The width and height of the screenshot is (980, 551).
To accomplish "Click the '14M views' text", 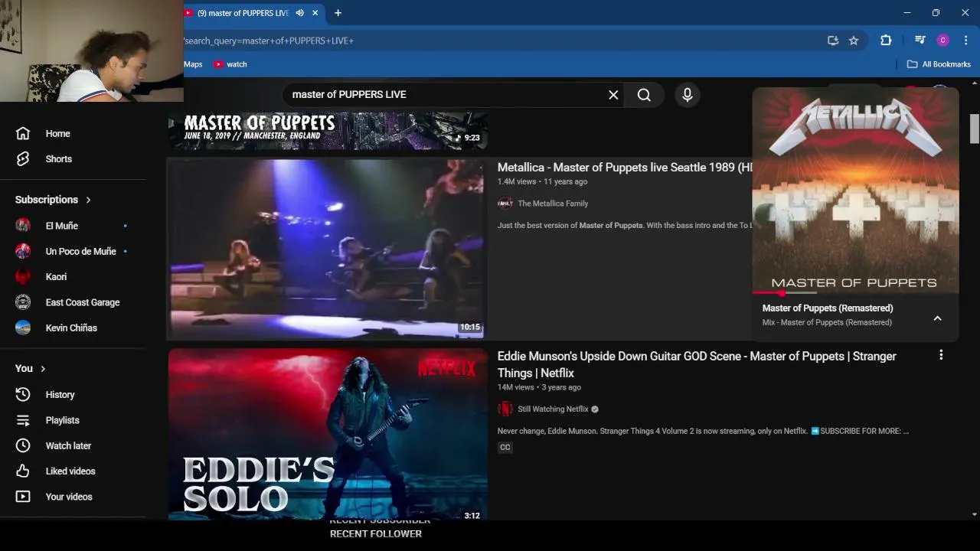I will [516, 388].
